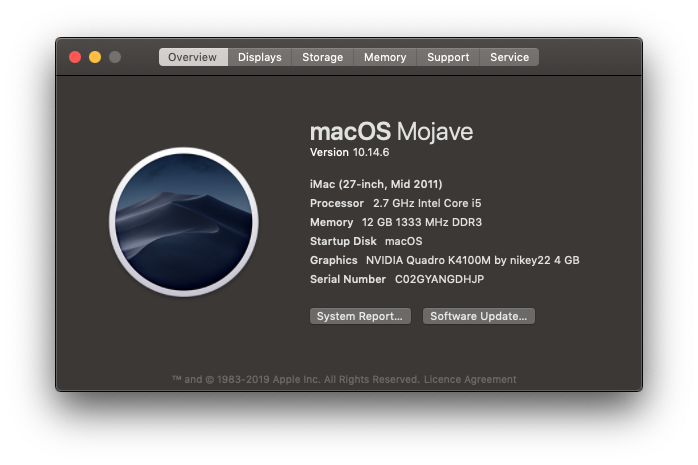698x465 pixels.
Task: Click the Apple Inc. copyright notice text
Action: tap(296, 380)
